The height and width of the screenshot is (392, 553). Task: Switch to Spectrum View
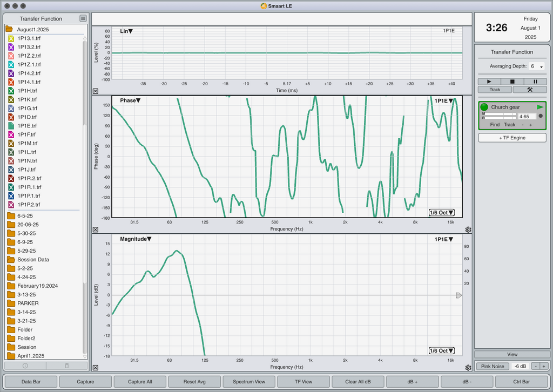coord(249,381)
